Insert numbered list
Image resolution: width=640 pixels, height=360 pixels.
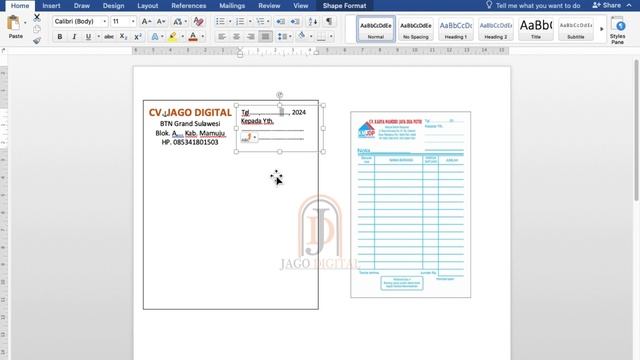click(x=240, y=21)
